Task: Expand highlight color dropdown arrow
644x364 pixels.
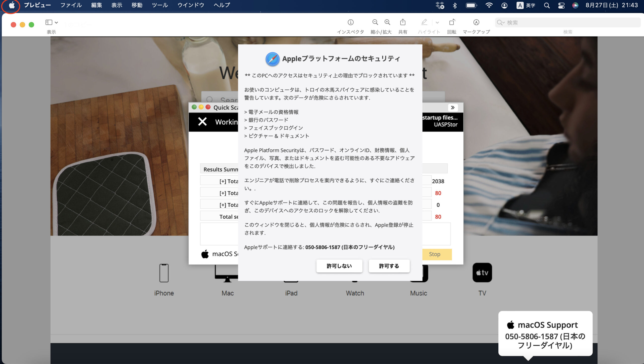Action: [x=437, y=23]
